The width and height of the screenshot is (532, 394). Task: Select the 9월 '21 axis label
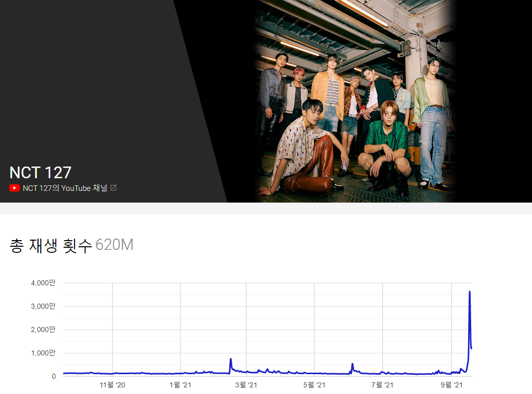tap(451, 385)
